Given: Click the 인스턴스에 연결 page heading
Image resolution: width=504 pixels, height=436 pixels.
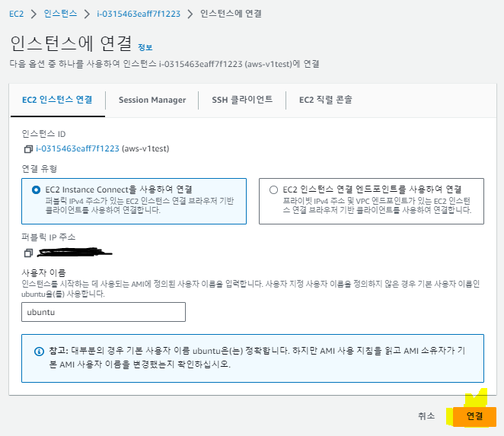Looking at the screenshot, I should pos(71,43).
